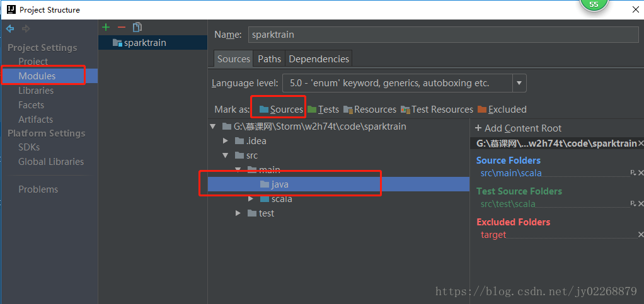Open Modules settings
Image resolution: width=644 pixels, height=304 pixels.
[x=37, y=76]
